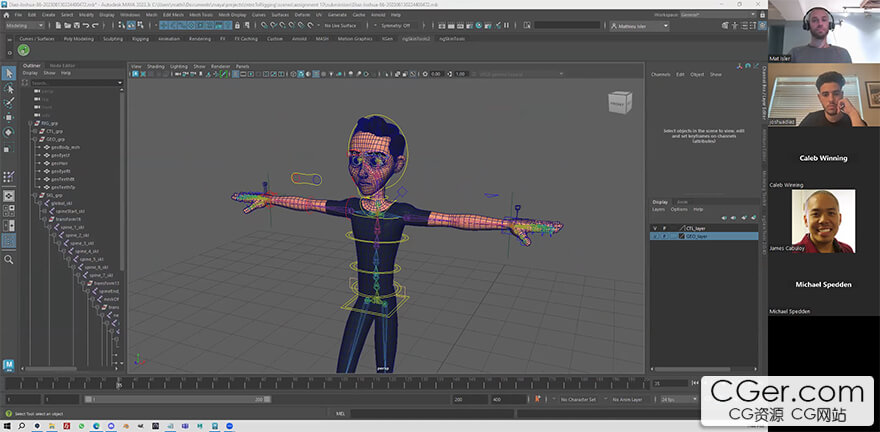Choose the Paint Selection tool
Screen dimensions: 880x432
click(x=9, y=102)
